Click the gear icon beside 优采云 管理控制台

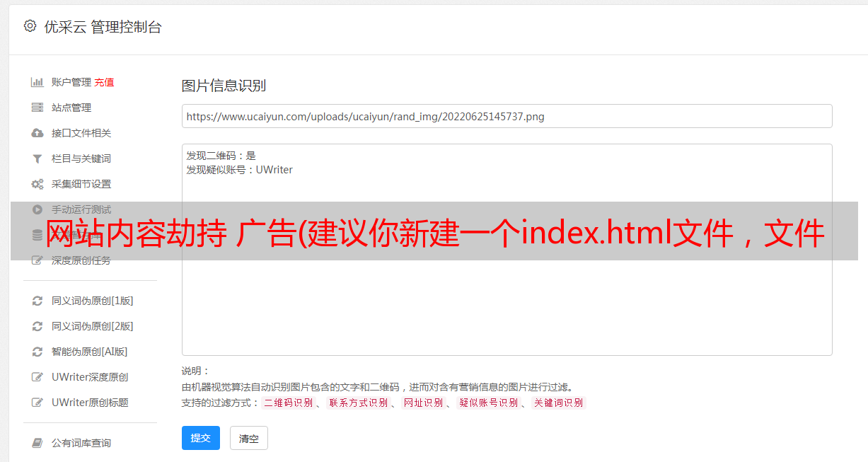[30, 26]
